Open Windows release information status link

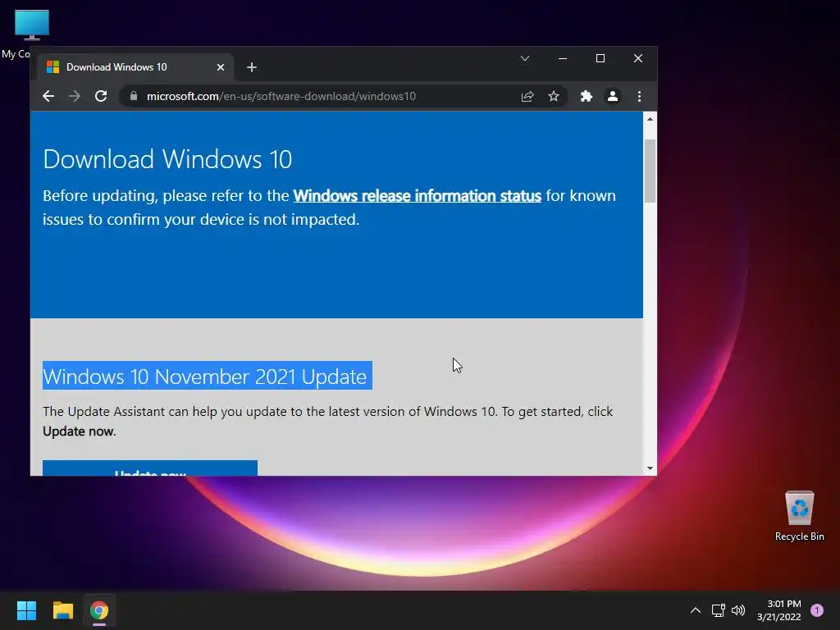tap(418, 195)
